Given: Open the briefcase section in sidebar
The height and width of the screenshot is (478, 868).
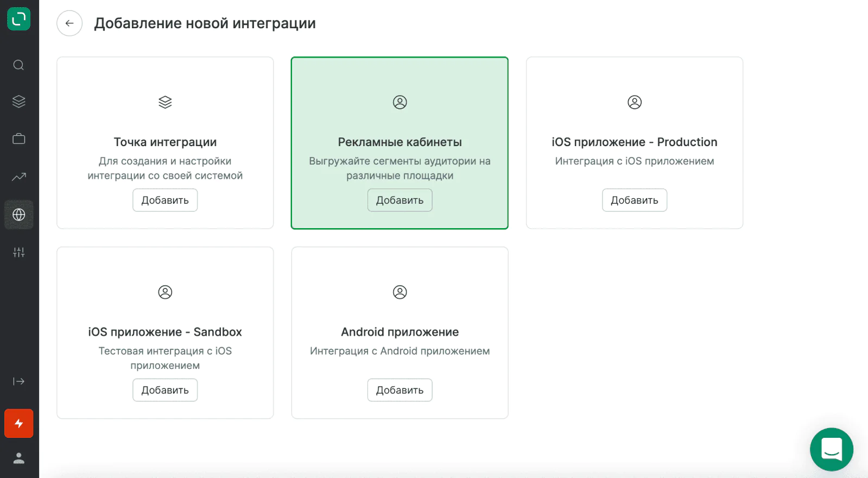Looking at the screenshot, I should (18, 139).
